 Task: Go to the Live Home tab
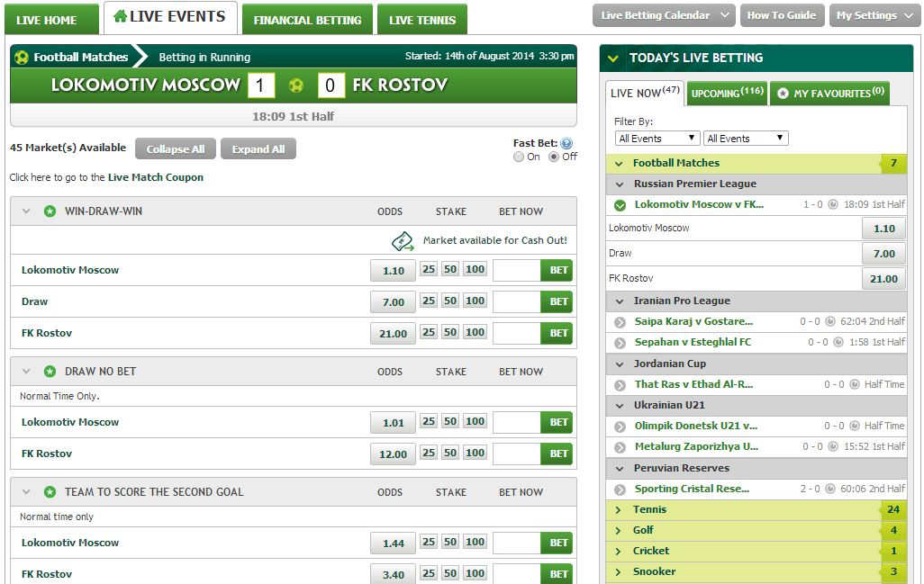pos(52,20)
